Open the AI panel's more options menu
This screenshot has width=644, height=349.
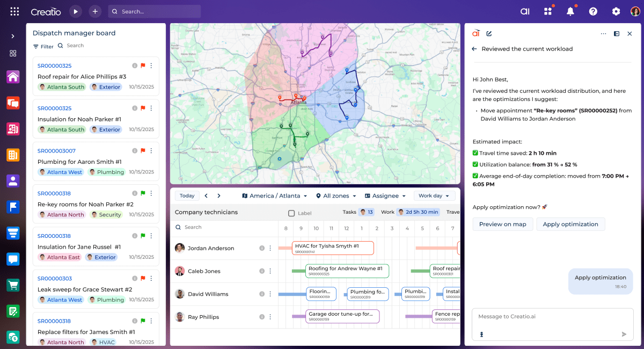[603, 33]
